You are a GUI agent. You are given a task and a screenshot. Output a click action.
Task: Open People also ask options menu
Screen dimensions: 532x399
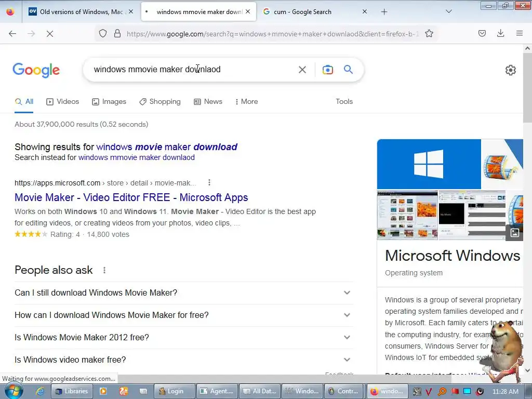[104, 270]
